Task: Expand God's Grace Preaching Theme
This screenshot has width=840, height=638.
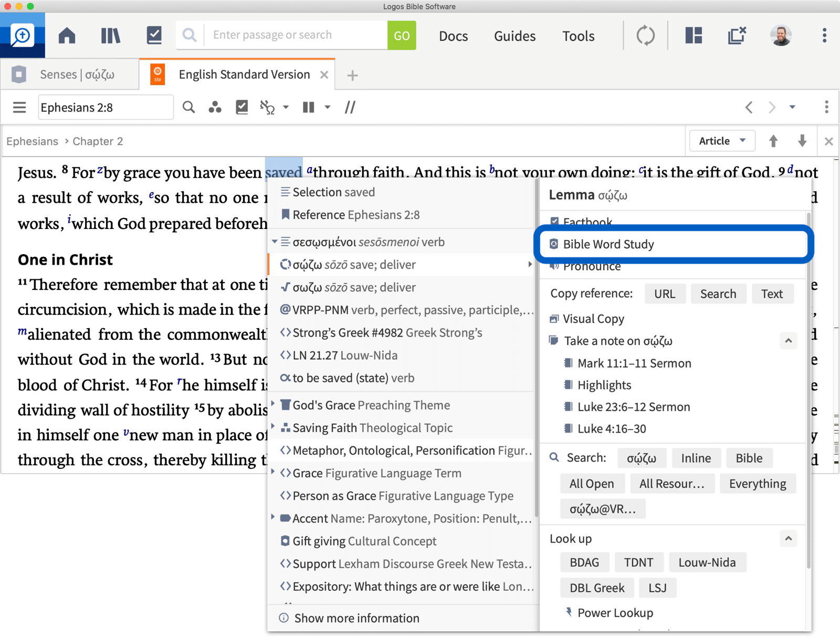Action: pyautogui.click(x=273, y=404)
